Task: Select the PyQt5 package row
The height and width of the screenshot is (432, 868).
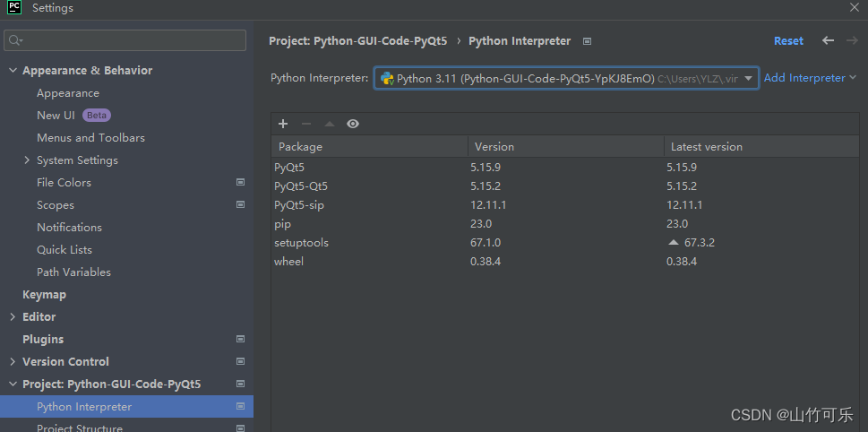Action: pyautogui.click(x=565, y=168)
